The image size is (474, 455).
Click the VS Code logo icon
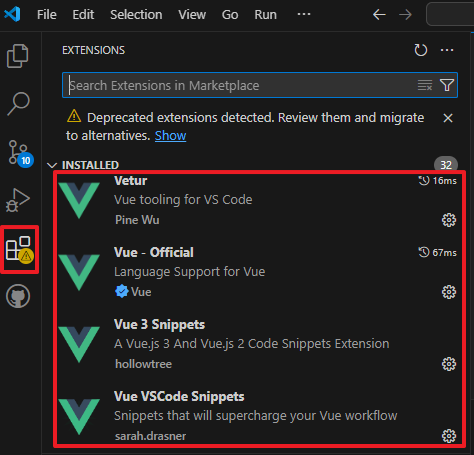tap(12, 14)
